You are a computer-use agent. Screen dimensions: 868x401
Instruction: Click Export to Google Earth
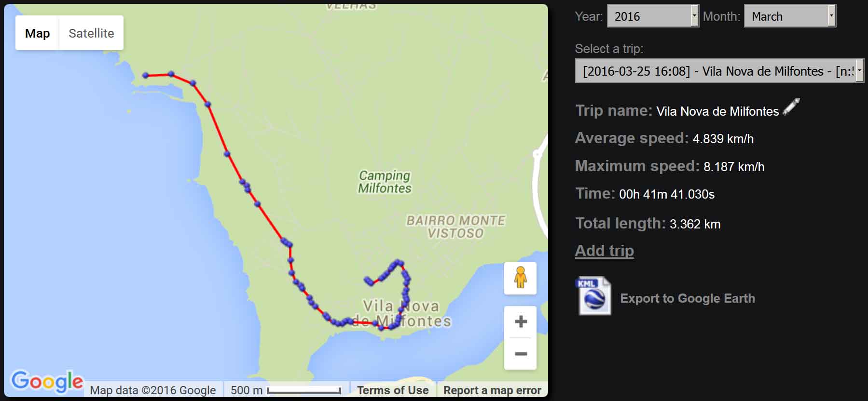(x=688, y=298)
